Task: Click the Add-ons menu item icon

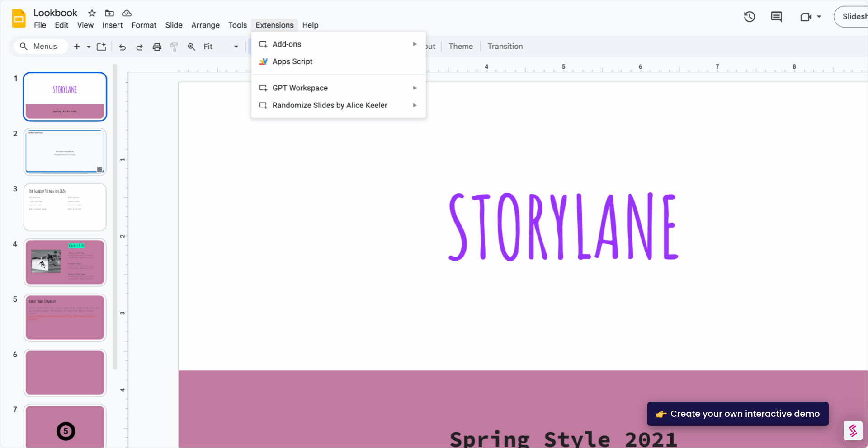Action: 263,44
